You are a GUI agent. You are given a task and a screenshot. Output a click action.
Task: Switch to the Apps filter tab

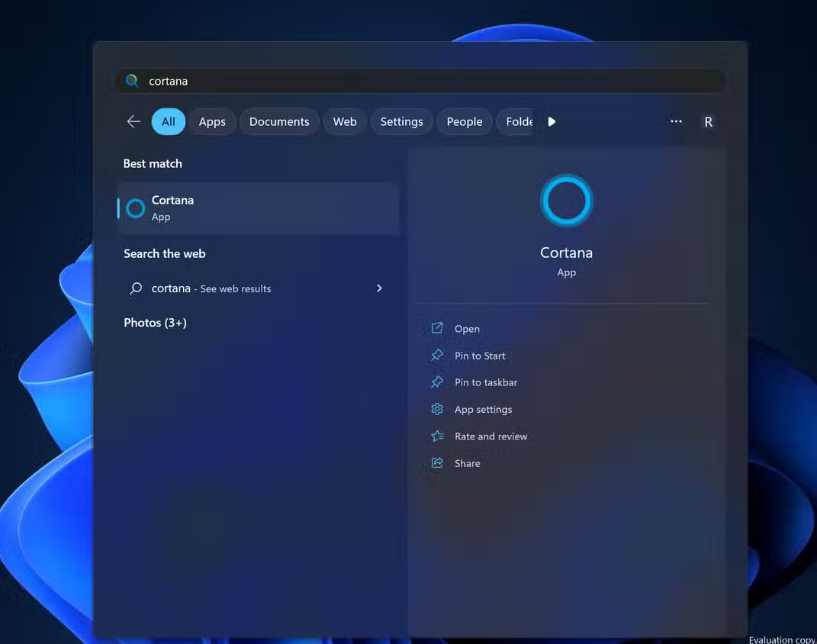click(212, 121)
